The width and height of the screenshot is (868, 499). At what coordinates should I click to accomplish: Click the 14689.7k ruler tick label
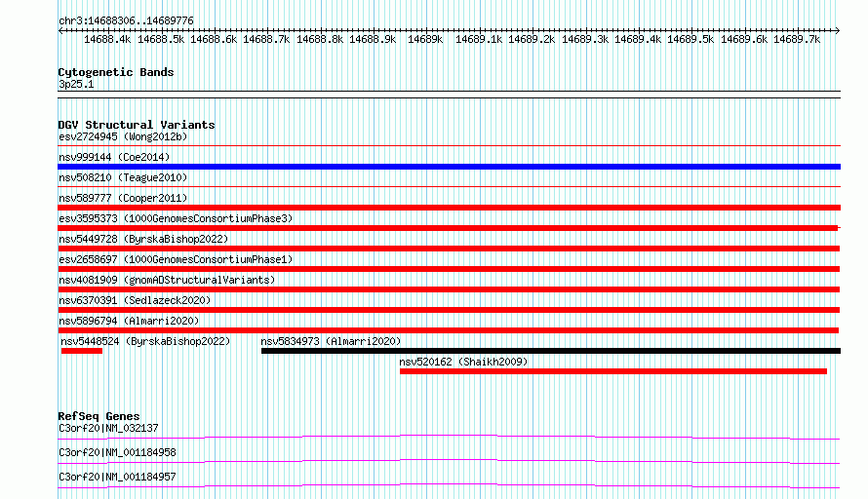(x=797, y=39)
